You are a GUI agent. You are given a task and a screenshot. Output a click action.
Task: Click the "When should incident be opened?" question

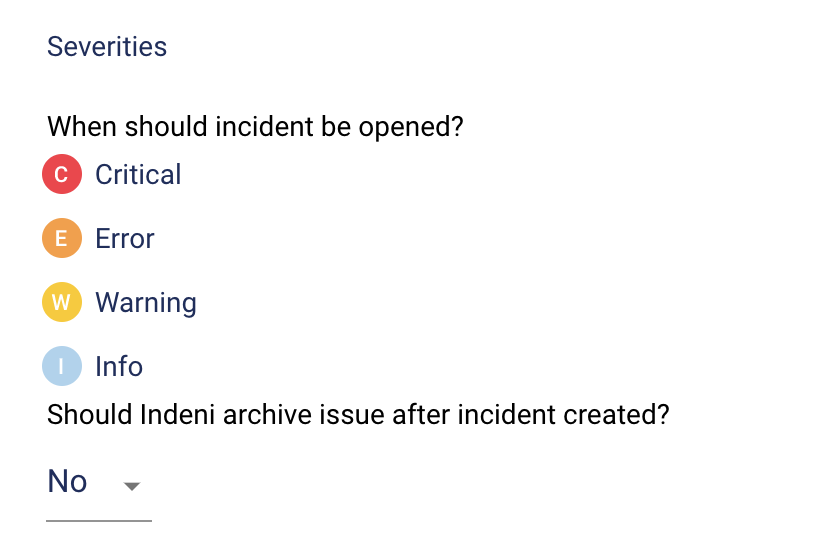coord(255,128)
